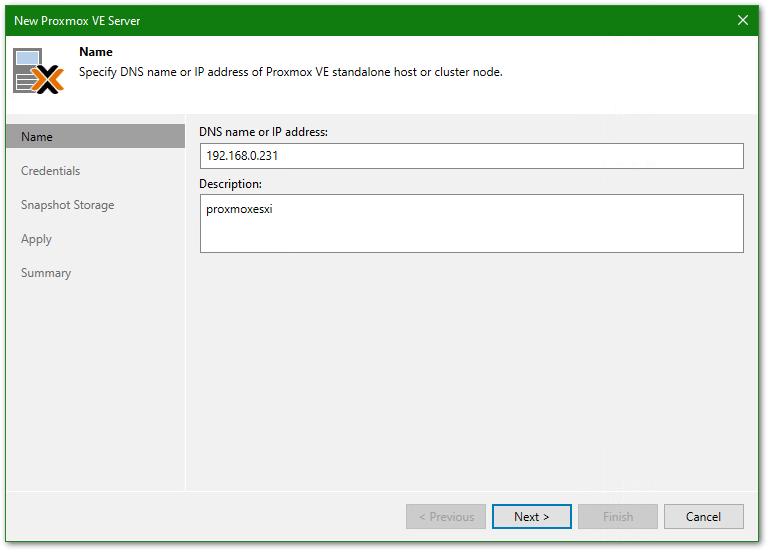This screenshot has height=551, width=768.
Task: Click the 'DNS name or IP address:' label
Action: click(263, 132)
